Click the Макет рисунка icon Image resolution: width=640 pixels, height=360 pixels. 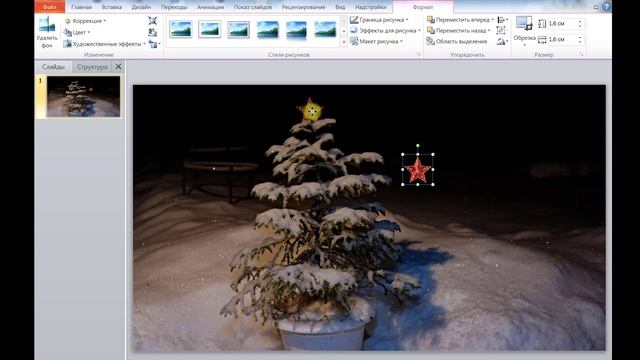point(354,41)
